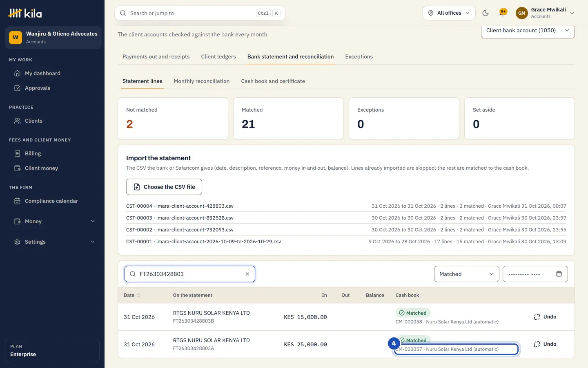The width and height of the screenshot is (588, 368).
Task: Open Billing in the sidebar
Action: coord(52,153)
